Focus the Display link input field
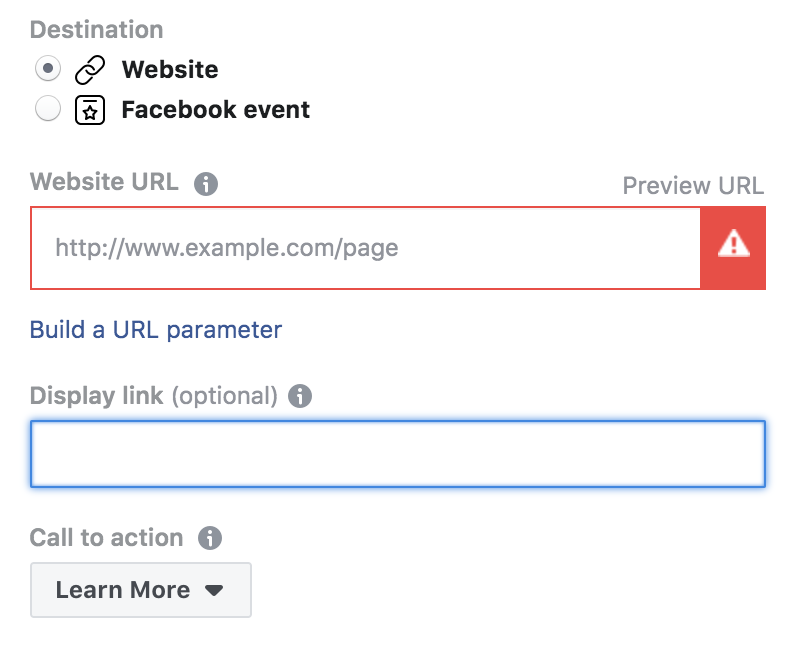794x646 pixels. pyautogui.click(x=398, y=454)
